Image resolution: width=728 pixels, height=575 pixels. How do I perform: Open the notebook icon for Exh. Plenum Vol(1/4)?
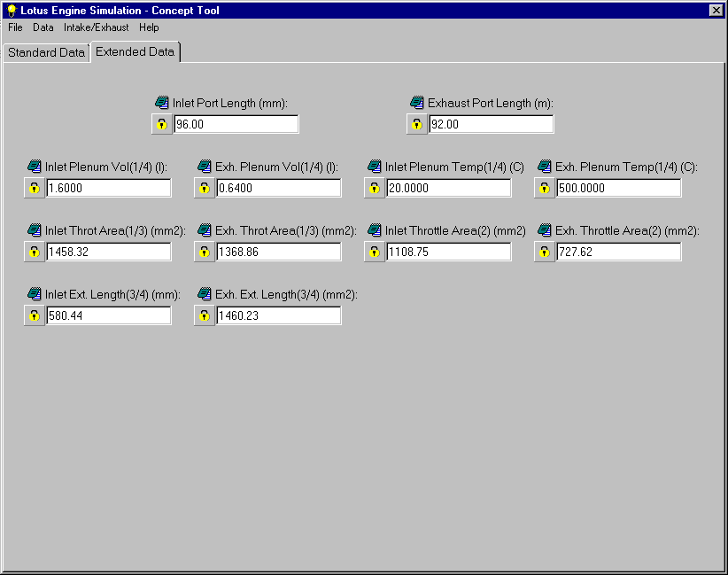[205, 166]
